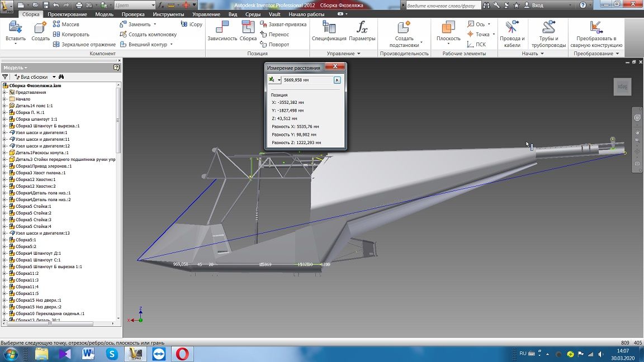Image resolution: width=644 pixels, height=362 pixels.
Task: Open the Инструменты ribbon tab
Action: pyautogui.click(x=168, y=14)
